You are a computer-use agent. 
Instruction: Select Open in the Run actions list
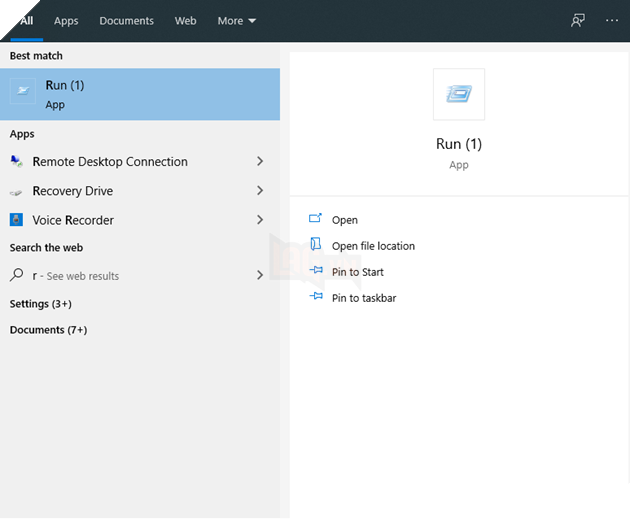(344, 220)
